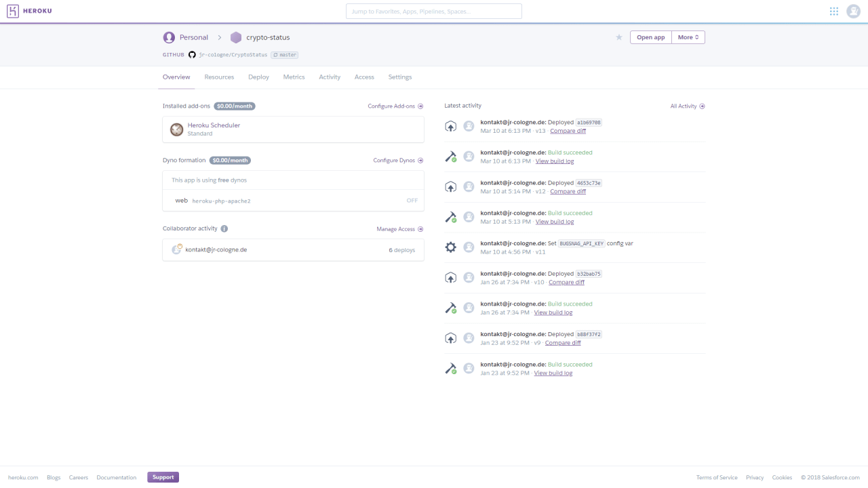868x488 pixels.
Task: Click the deploy icon for b32bab75
Action: click(x=451, y=277)
